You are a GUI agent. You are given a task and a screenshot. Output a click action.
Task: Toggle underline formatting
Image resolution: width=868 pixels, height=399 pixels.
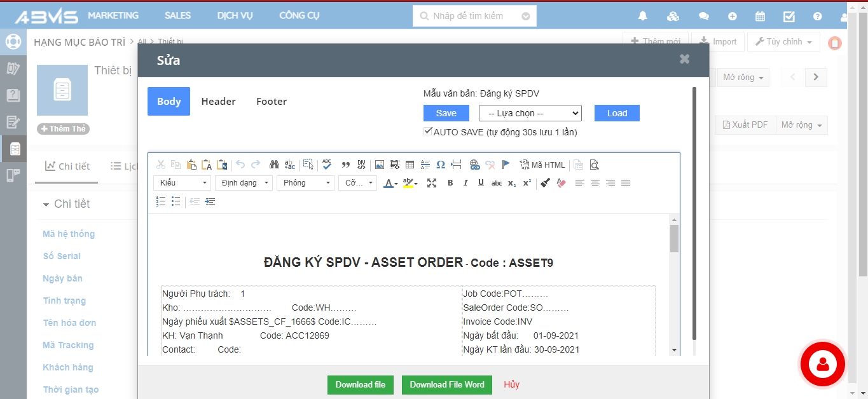[x=481, y=183]
